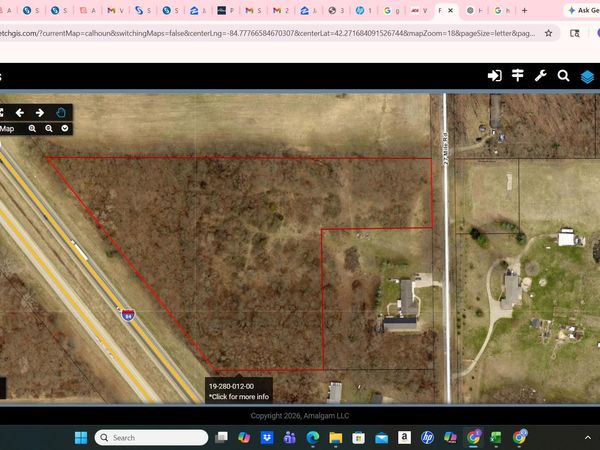The image size is (600, 450).
Task: Open the signpost directions tool
Action: [x=518, y=75]
